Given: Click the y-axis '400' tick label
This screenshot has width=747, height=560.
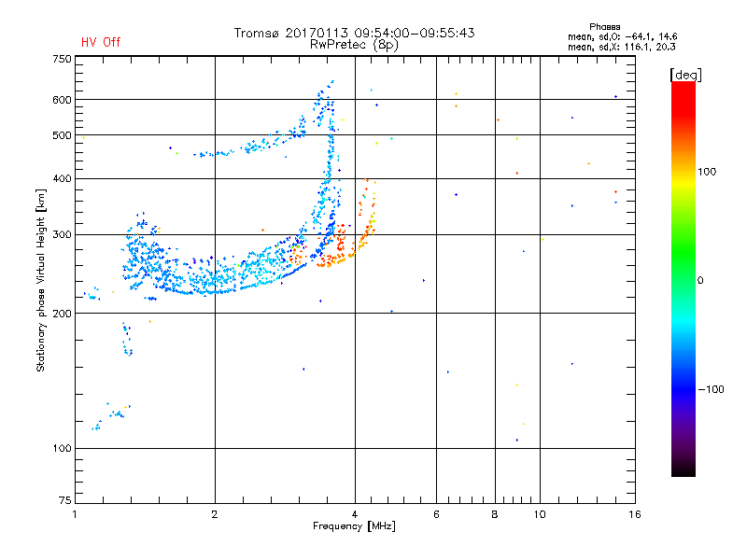Looking at the screenshot, I should (62, 178).
